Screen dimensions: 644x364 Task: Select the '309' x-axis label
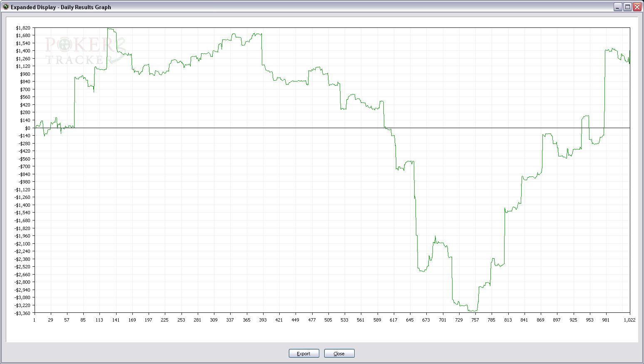(214, 320)
